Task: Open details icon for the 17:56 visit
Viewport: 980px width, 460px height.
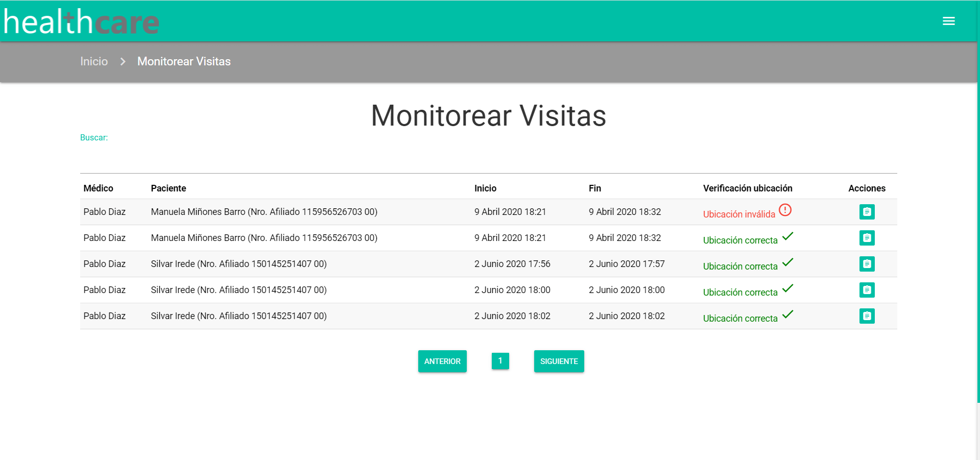Action: pos(867,264)
